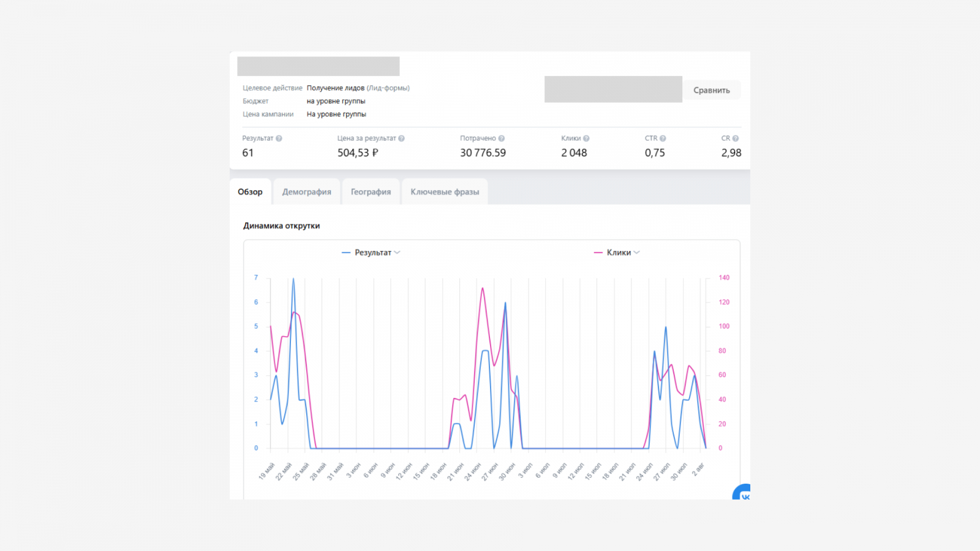This screenshot has width=980, height=551.
Task: Switch to the Ключевые фразы tab
Action: click(445, 192)
